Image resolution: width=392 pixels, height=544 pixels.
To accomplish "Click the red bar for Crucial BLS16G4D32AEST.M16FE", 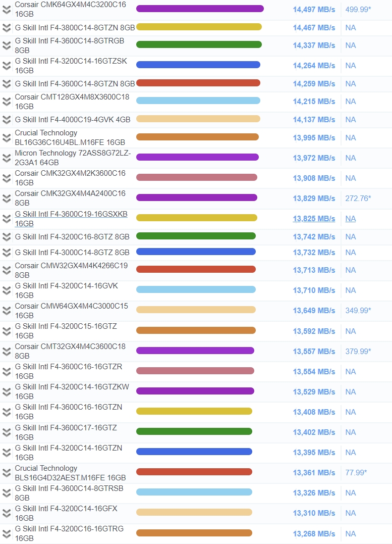I will pyautogui.click(x=194, y=472).
